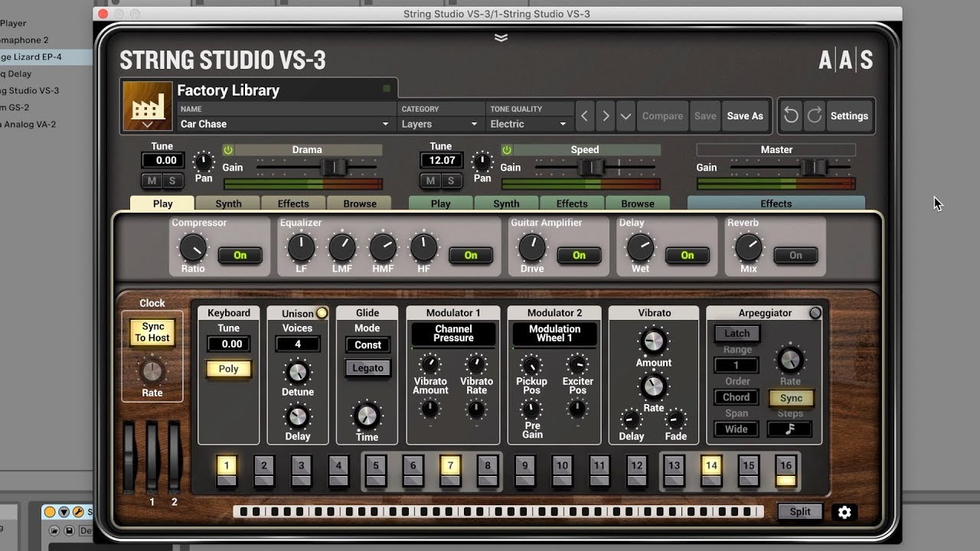Click the Speed layer Tune value 12.07
Image resolution: width=980 pixels, height=551 pixels.
click(441, 160)
